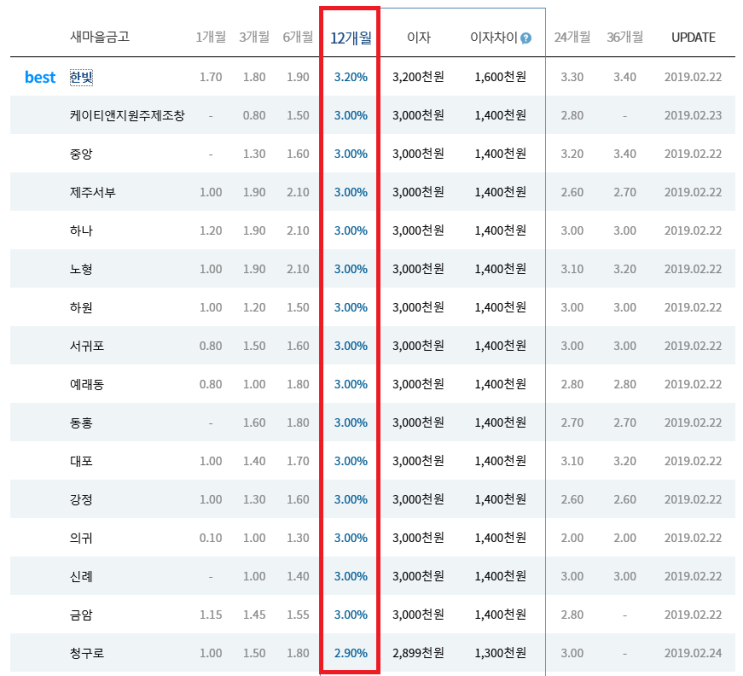The image size is (743, 676).
Task: Click the 0.10 one-month rate for 의귀
Action: 210,538
